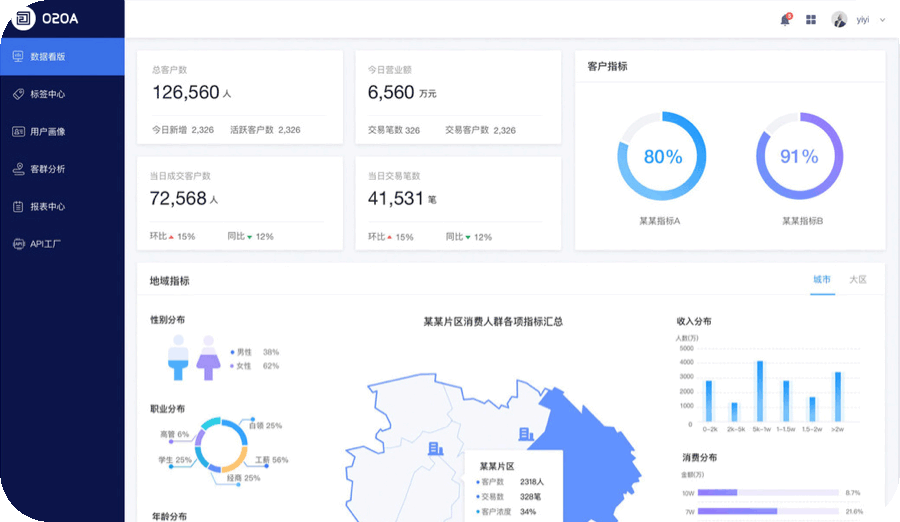
Task: Click the 标签中心 tag icon
Action: 18,94
